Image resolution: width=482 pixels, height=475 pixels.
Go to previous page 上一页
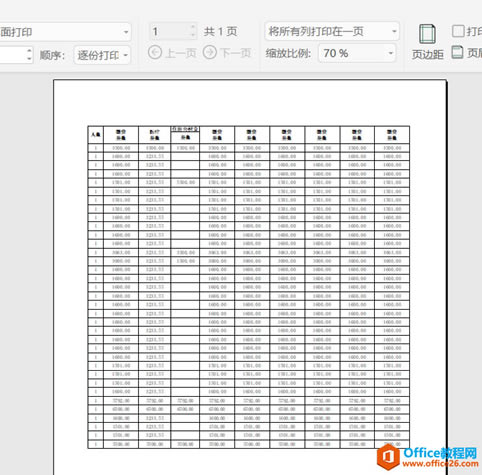click(x=172, y=53)
